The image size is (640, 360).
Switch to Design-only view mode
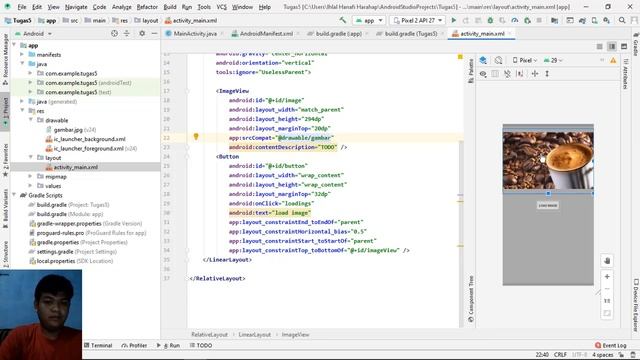[624, 47]
